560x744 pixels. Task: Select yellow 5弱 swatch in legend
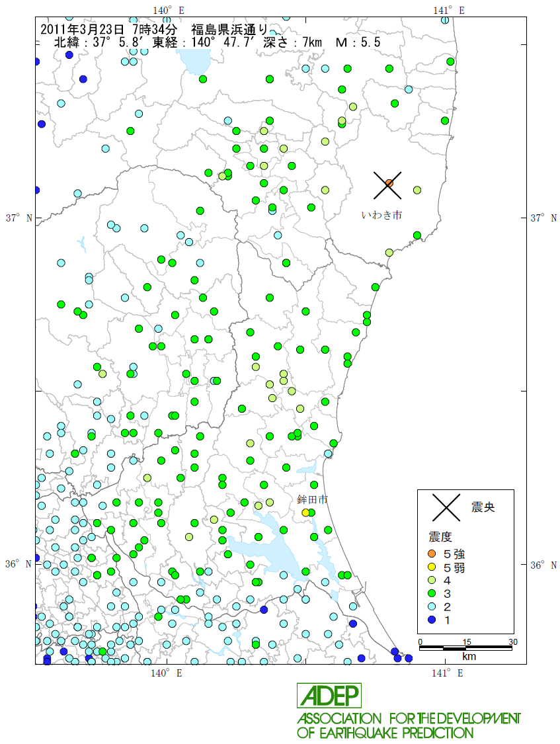coord(432,567)
